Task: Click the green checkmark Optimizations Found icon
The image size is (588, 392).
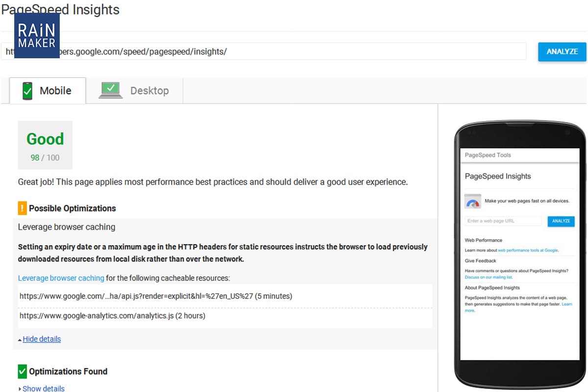Action: (x=23, y=371)
